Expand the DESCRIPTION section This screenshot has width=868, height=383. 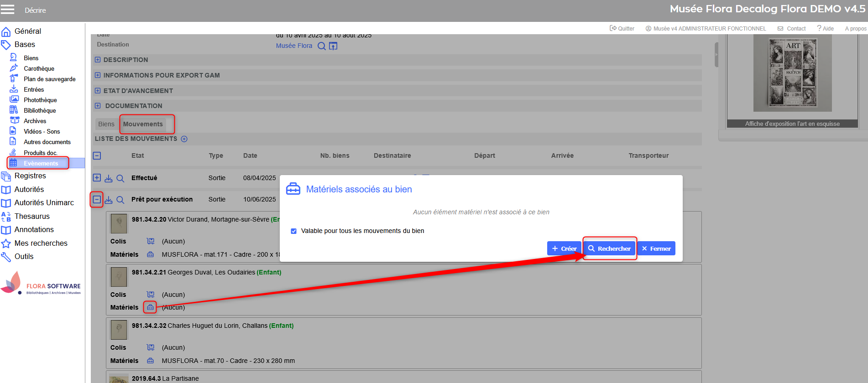[98, 60]
